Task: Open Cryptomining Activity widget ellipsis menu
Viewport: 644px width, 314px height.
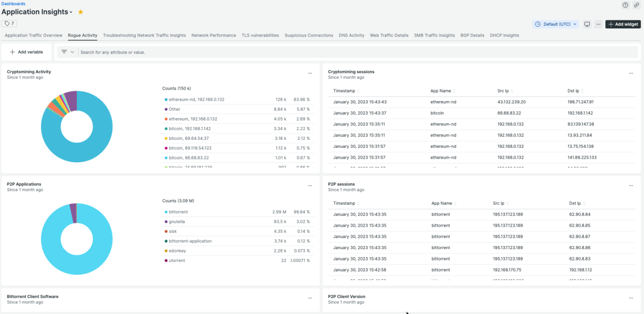Action: tap(310, 73)
